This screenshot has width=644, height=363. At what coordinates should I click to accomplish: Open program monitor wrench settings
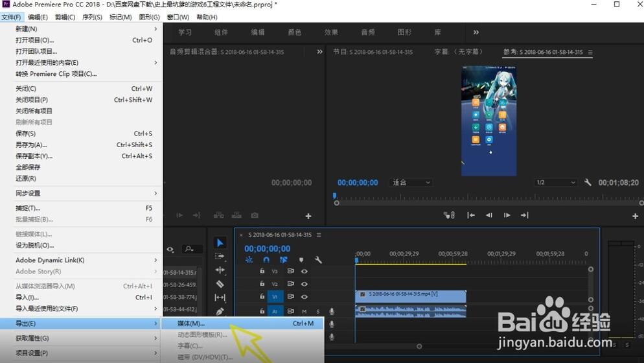588,183
